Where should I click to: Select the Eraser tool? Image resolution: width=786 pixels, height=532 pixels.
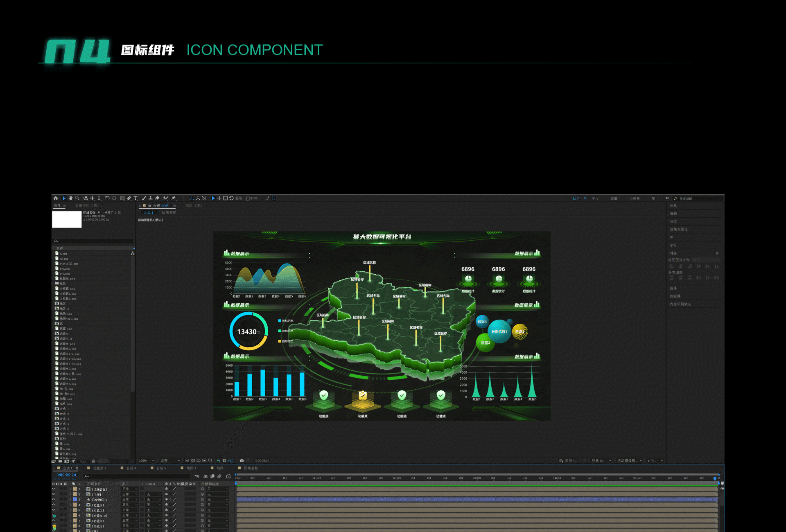click(x=157, y=198)
